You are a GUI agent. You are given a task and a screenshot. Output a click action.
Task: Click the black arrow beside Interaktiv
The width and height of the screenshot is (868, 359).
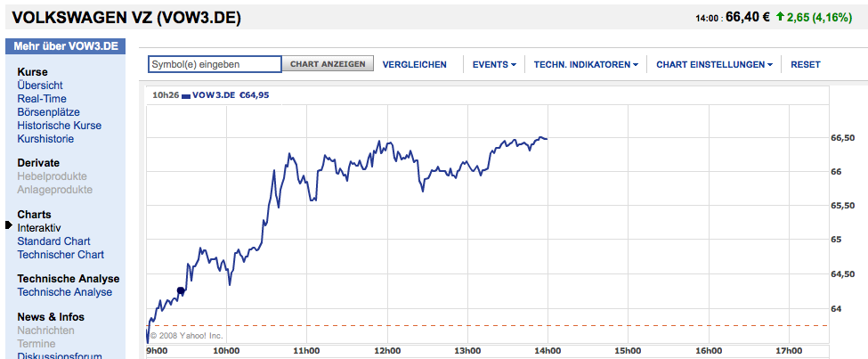click(8, 224)
